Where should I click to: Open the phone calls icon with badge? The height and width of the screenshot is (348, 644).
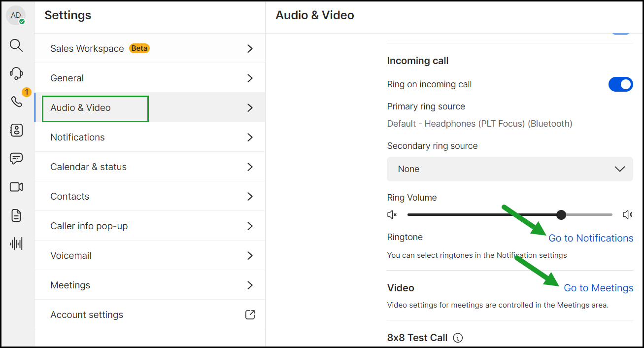(x=16, y=102)
